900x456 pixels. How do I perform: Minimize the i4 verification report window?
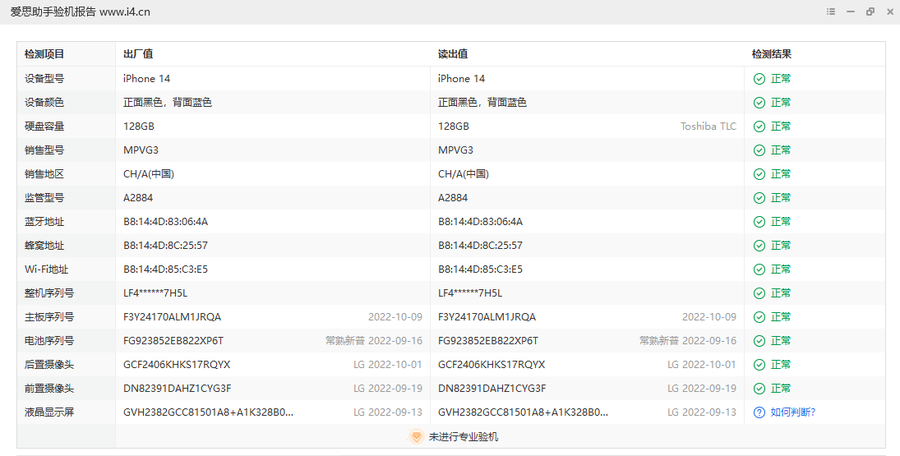pyautogui.click(x=851, y=11)
